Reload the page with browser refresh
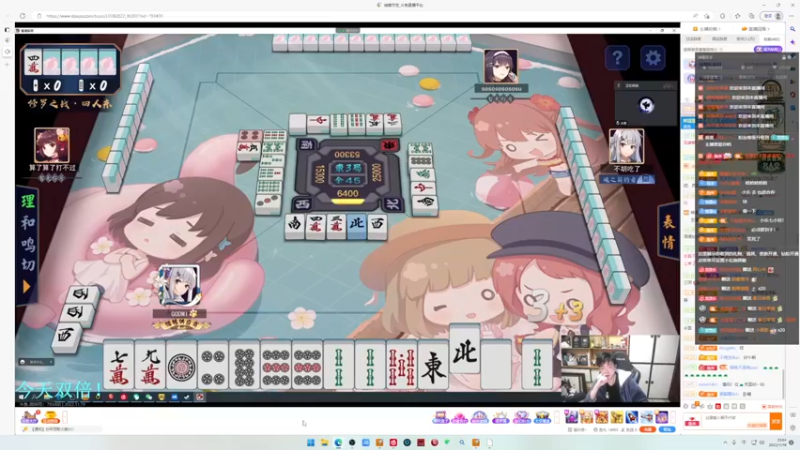 (x=22, y=16)
